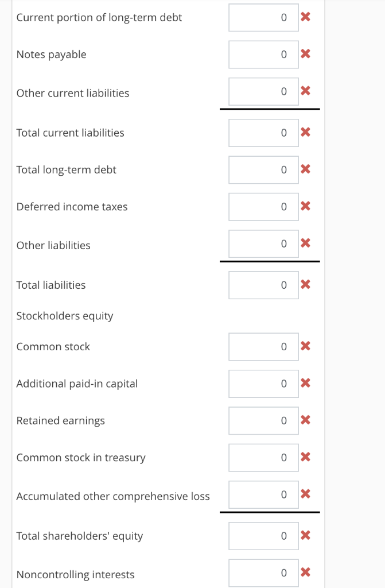Remove the Current portion of long-term debt entry
The width and height of the screenshot is (385, 588).
pyautogui.click(x=305, y=17)
